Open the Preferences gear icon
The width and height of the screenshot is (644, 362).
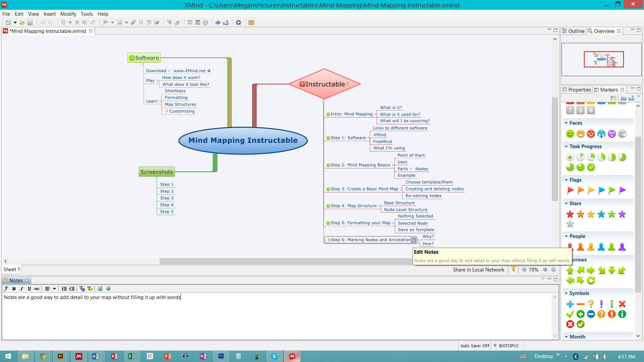pos(238,22)
